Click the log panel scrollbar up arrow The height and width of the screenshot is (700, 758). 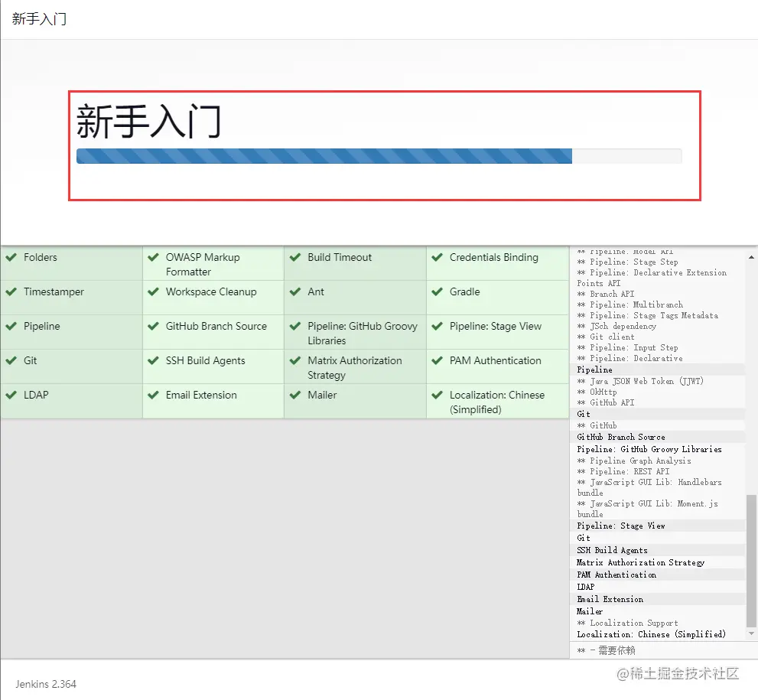coord(751,257)
